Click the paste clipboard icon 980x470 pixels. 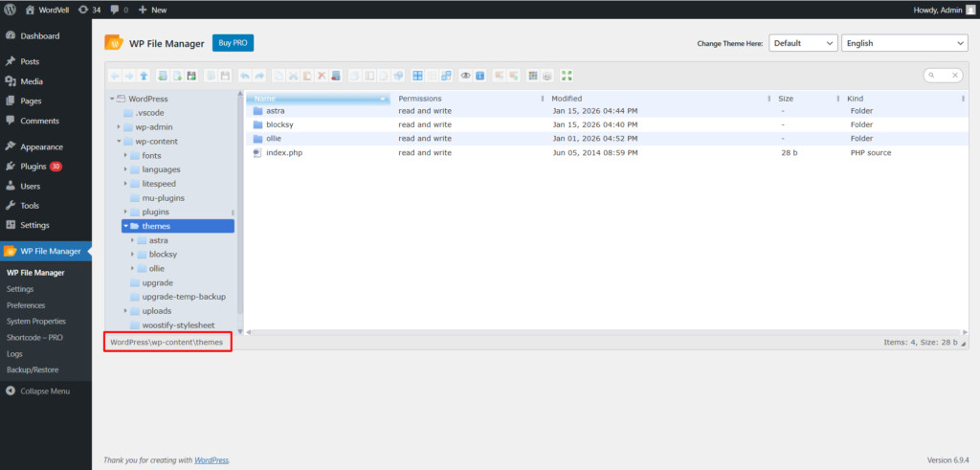click(307, 76)
